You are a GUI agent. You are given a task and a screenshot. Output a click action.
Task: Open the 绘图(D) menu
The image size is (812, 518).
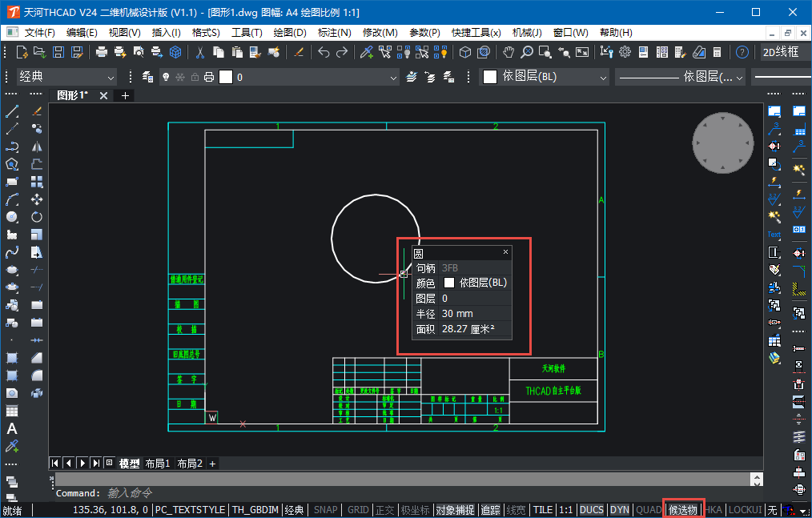[290, 33]
